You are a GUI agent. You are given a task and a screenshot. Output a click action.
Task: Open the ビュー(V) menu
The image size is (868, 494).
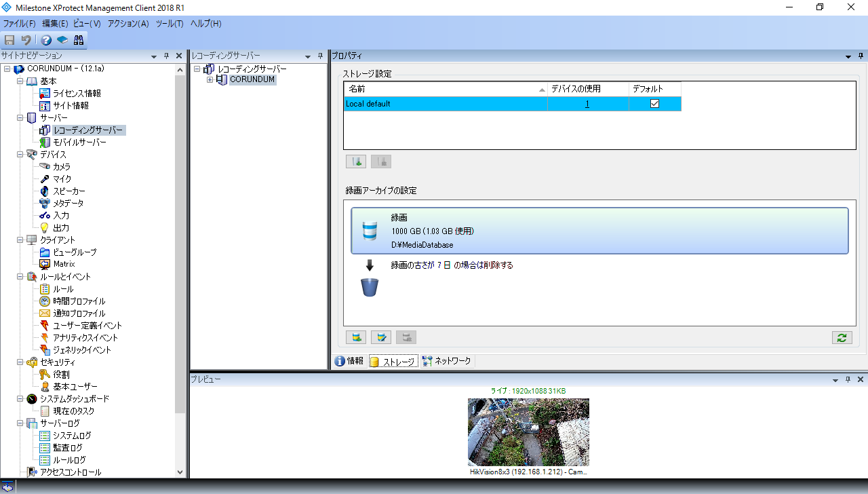(87, 24)
